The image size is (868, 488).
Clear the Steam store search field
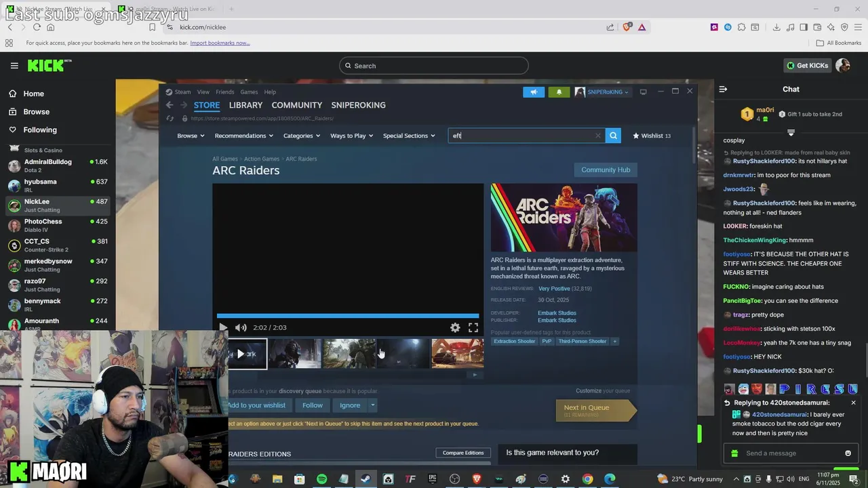click(597, 136)
